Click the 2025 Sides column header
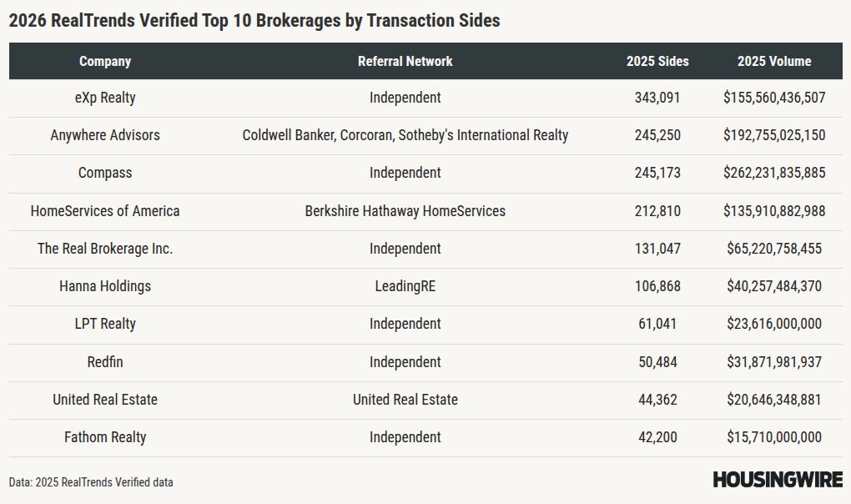The height and width of the screenshot is (504, 851). [x=657, y=61]
